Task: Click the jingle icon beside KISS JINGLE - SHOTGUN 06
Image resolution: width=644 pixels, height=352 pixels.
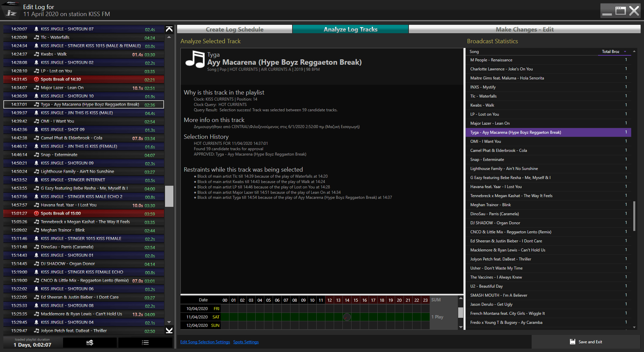Action: tap(36, 289)
